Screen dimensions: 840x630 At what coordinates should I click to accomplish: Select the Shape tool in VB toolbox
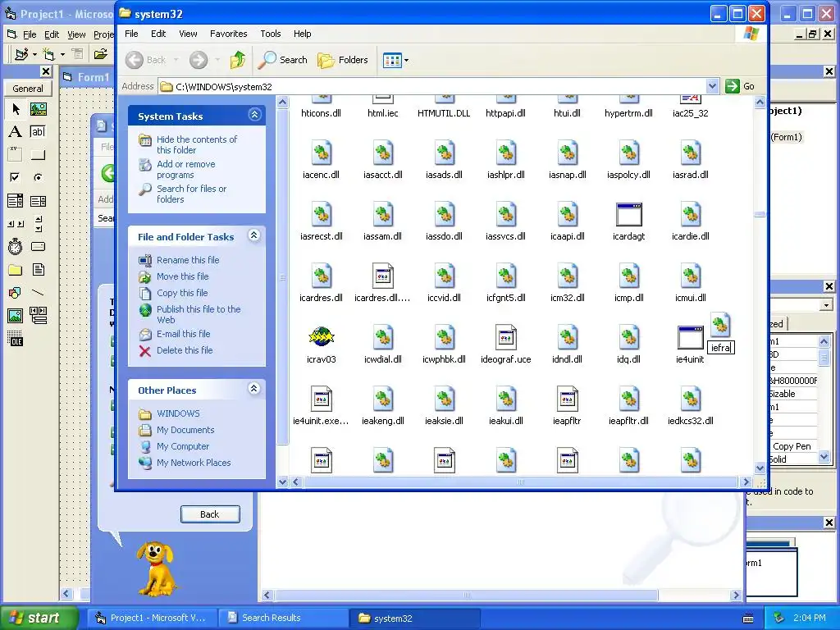16,293
